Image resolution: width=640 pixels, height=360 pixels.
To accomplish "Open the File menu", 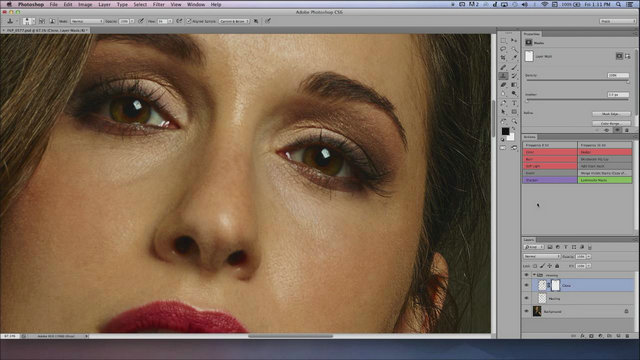I will pyautogui.click(x=53, y=4).
